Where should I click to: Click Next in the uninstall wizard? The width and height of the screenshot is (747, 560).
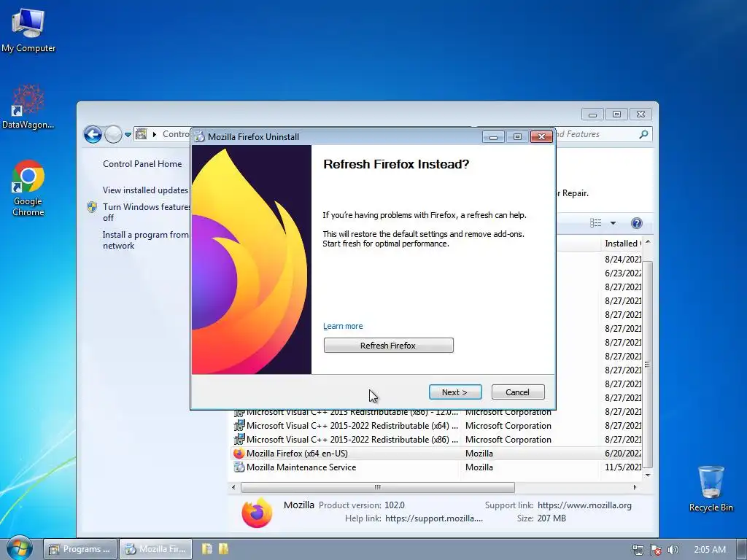[455, 392]
